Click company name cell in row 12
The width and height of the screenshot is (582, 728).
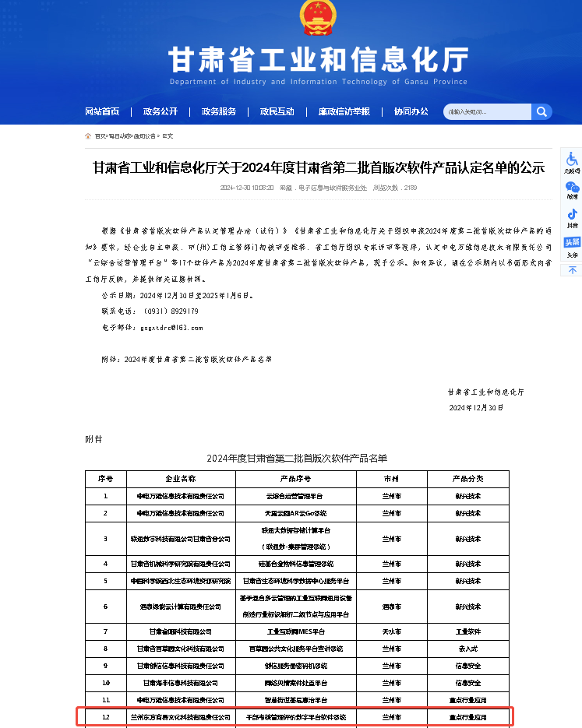(x=181, y=717)
